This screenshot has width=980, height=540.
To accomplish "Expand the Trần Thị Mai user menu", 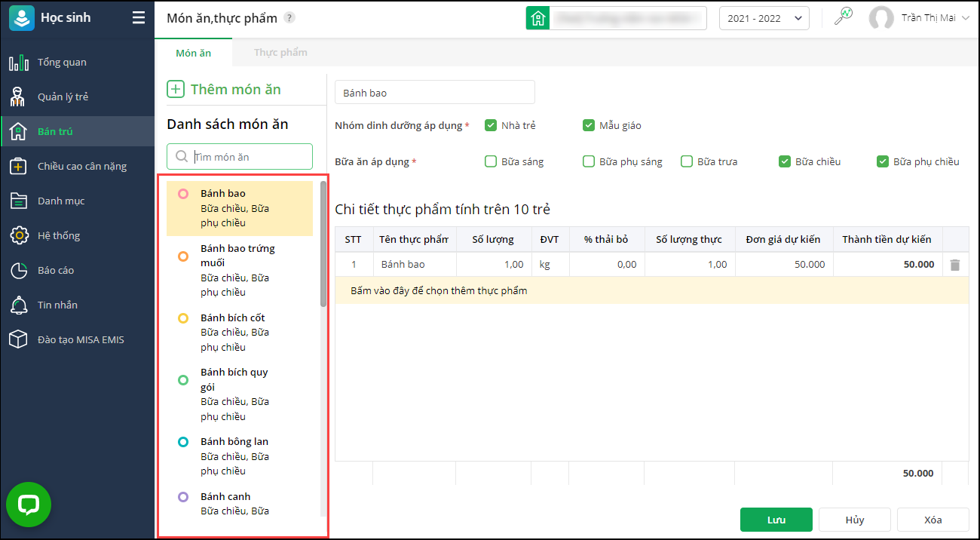I will [x=965, y=18].
